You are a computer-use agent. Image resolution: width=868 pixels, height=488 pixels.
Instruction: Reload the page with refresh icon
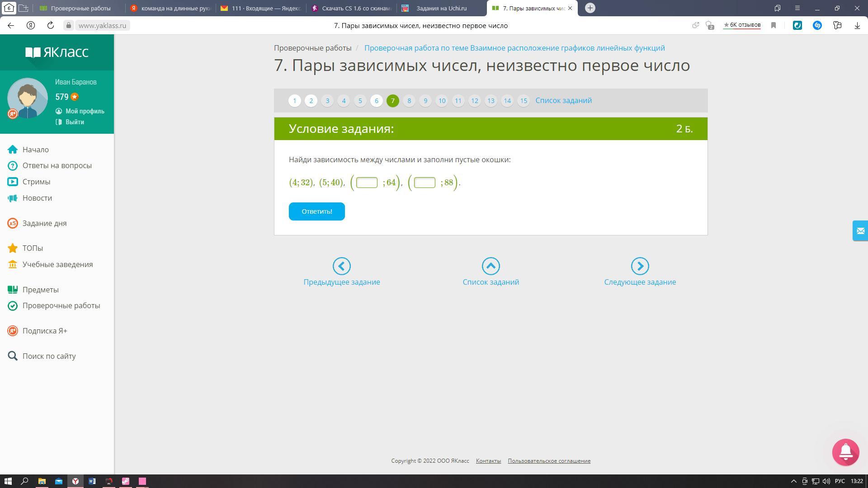click(51, 25)
